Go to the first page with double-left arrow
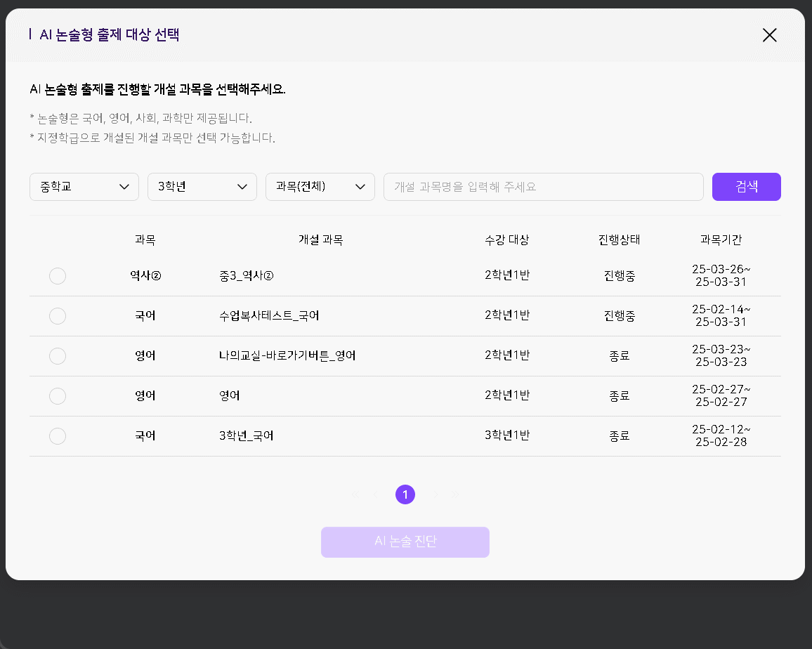812x649 pixels. pyautogui.click(x=355, y=495)
